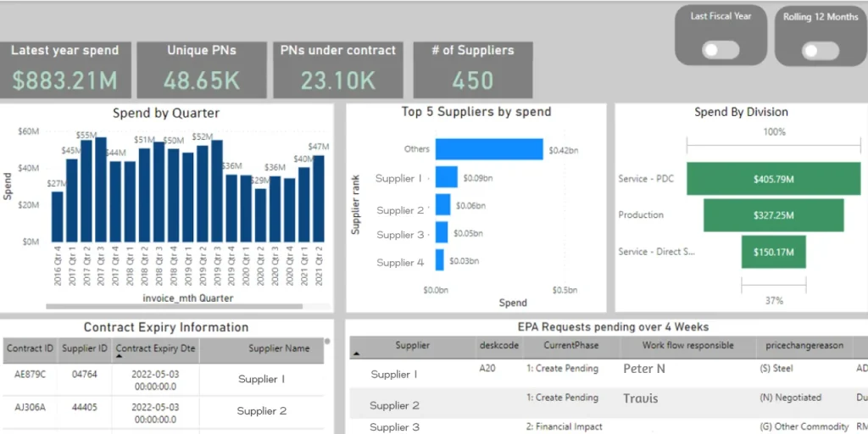Viewport: 868px width, 434px height.
Task: Select contract row AE879C
Action: (30, 374)
